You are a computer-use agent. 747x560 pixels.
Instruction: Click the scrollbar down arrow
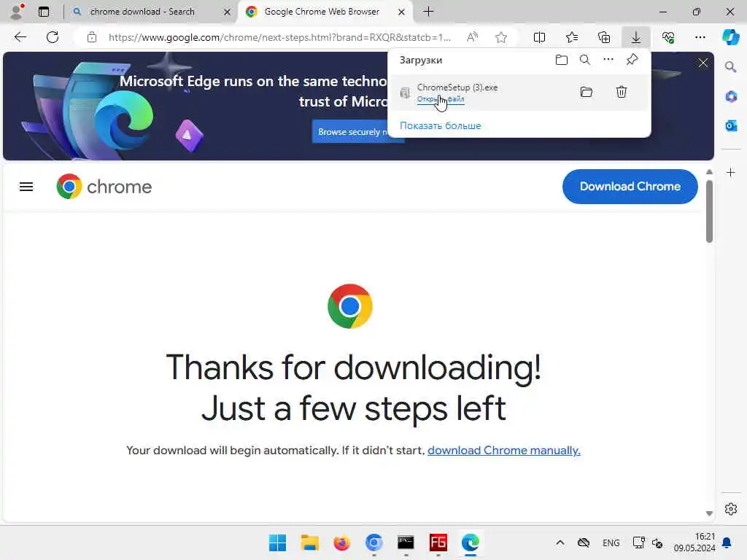coord(709,513)
